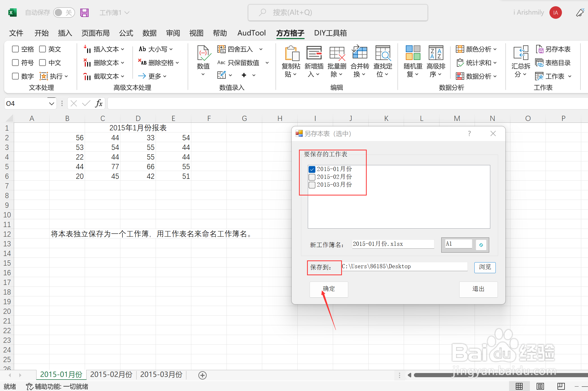Select the 2015-03月份 sheet tab

coord(161,375)
